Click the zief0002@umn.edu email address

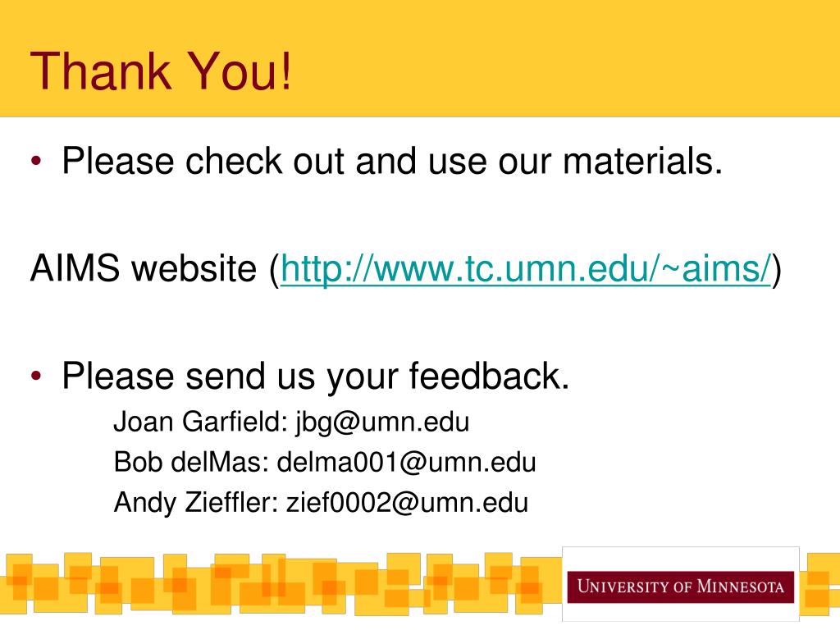click(x=407, y=502)
